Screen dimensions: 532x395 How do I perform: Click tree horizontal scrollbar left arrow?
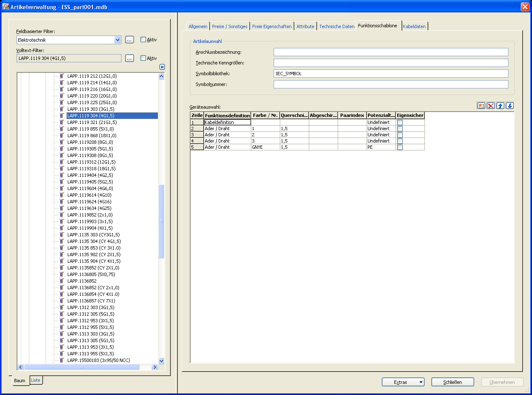pyautogui.click(x=21, y=367)
